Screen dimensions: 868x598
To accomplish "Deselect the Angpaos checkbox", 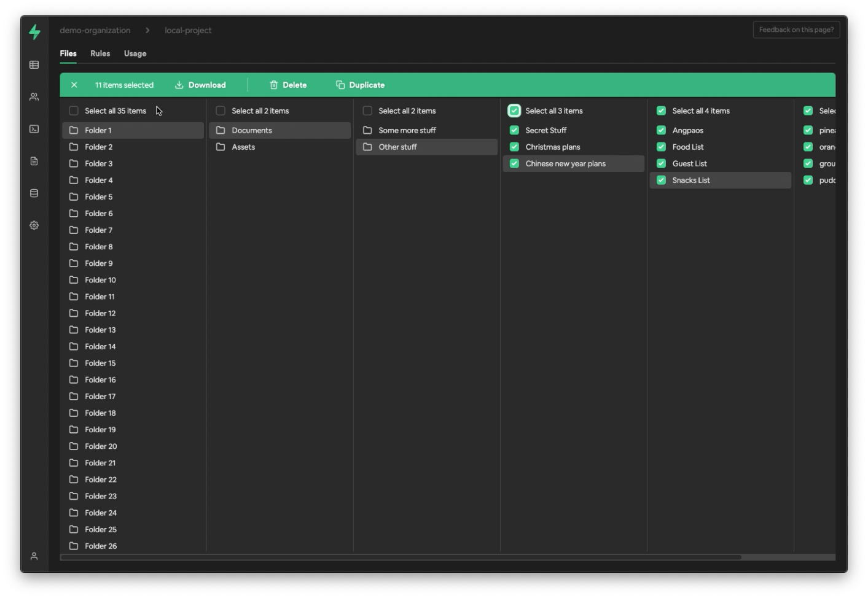I will 661,130.
